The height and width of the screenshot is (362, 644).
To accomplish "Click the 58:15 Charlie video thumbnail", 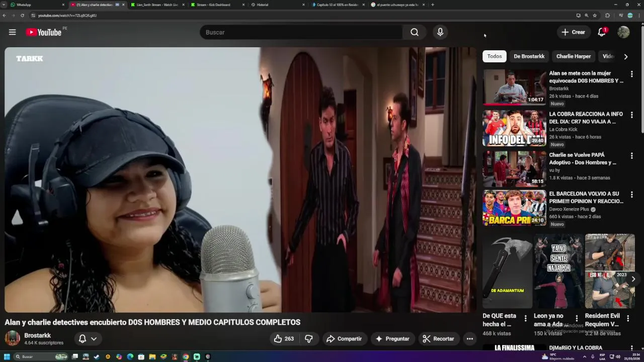I will pyautogui.click(x=514, y=169).
